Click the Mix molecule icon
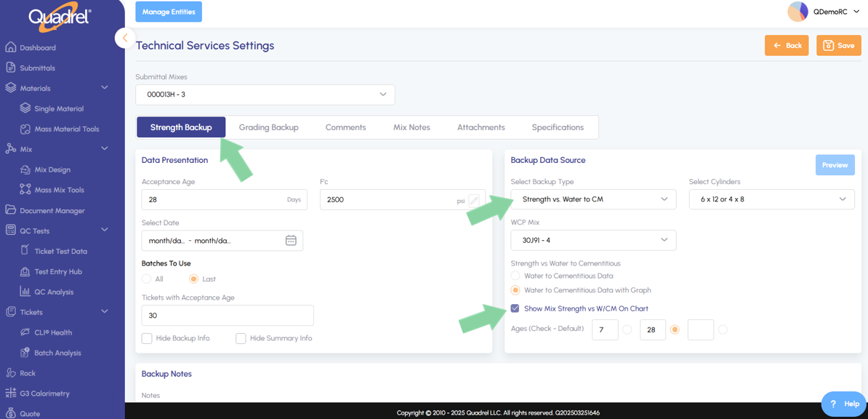 [10, 149]
